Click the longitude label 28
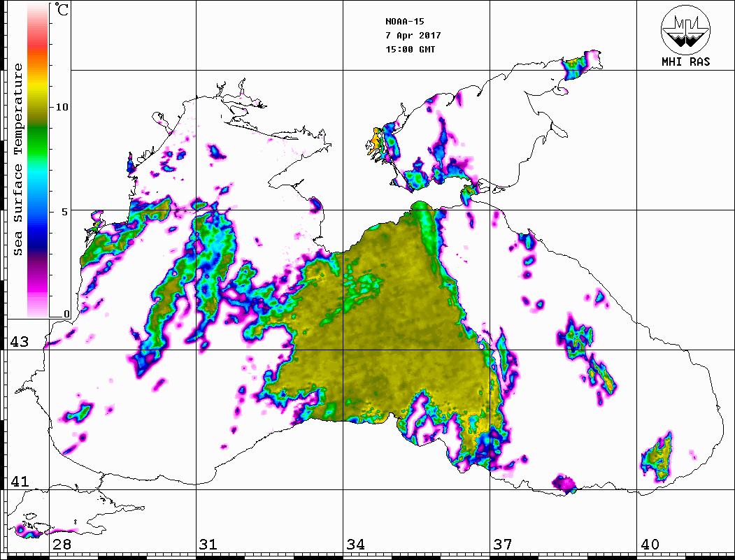The width and height of the screenshot is (735, 560). (x=62, y=545)
